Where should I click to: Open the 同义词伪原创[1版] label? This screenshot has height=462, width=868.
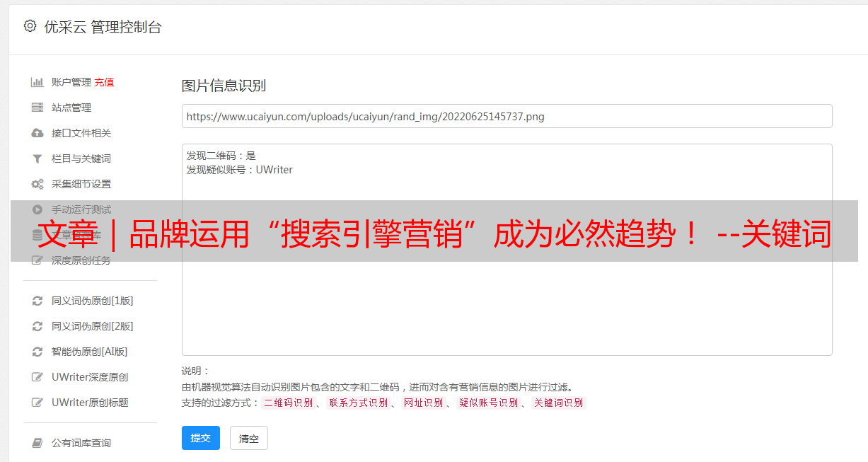tap(93, 301)
